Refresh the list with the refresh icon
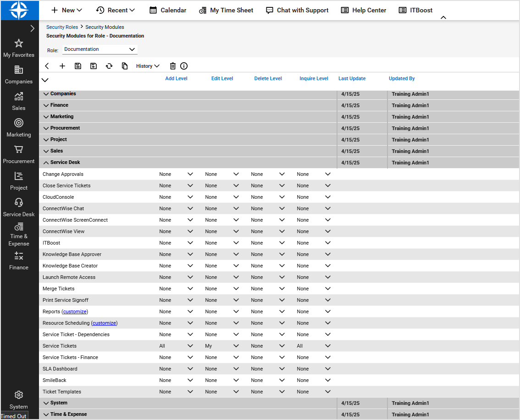520x420 pixels. [x=109, y=66]
